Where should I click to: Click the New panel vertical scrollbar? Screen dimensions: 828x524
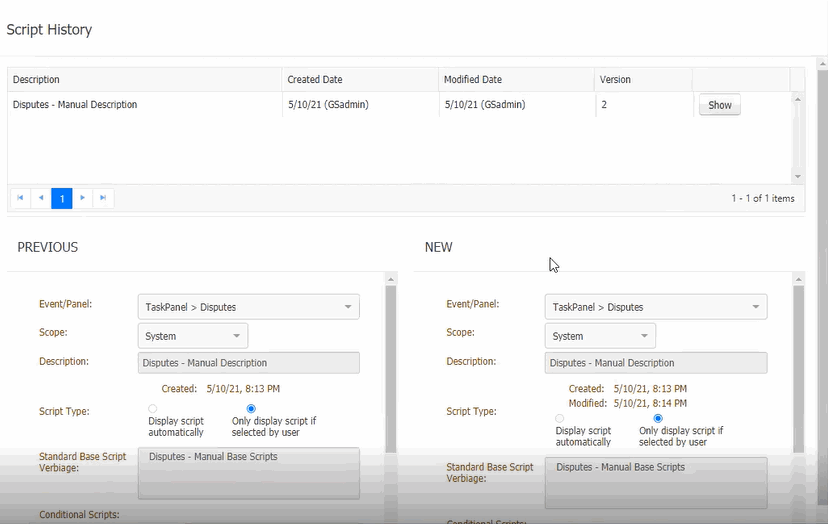point(798,370)
